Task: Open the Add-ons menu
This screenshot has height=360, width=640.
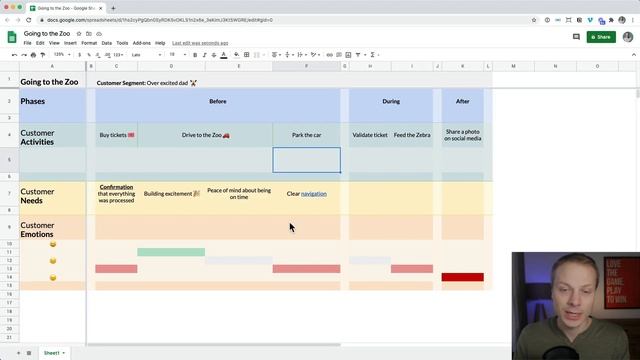Action: (x=142, y=43)
